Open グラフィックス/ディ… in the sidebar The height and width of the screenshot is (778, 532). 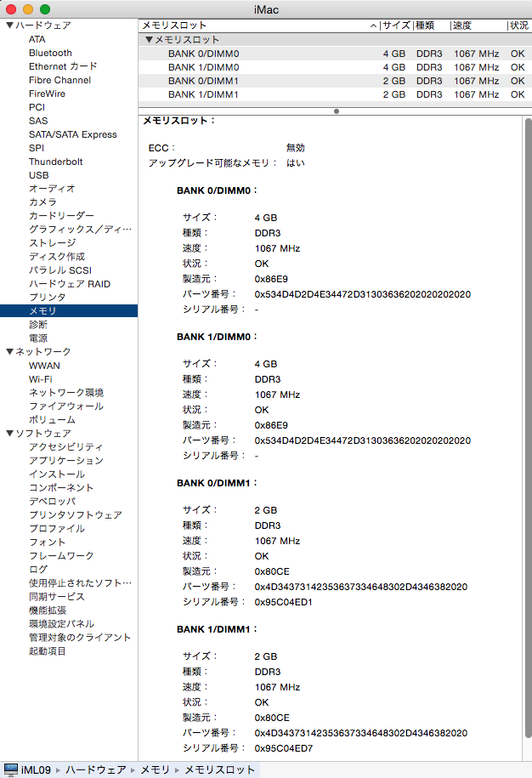(81, 230)
